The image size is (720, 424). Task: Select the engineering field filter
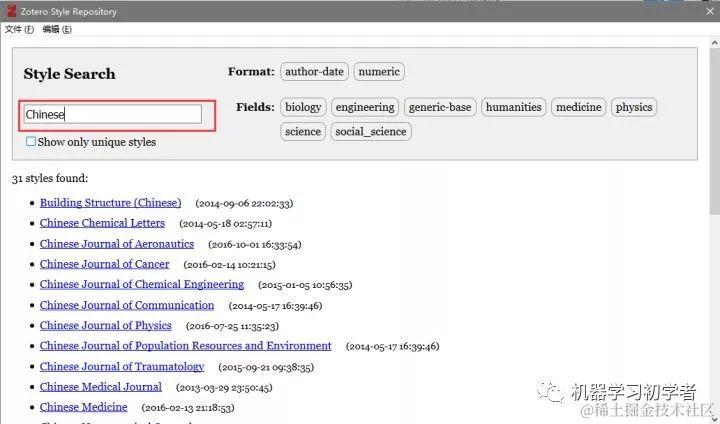coord(365,107)
